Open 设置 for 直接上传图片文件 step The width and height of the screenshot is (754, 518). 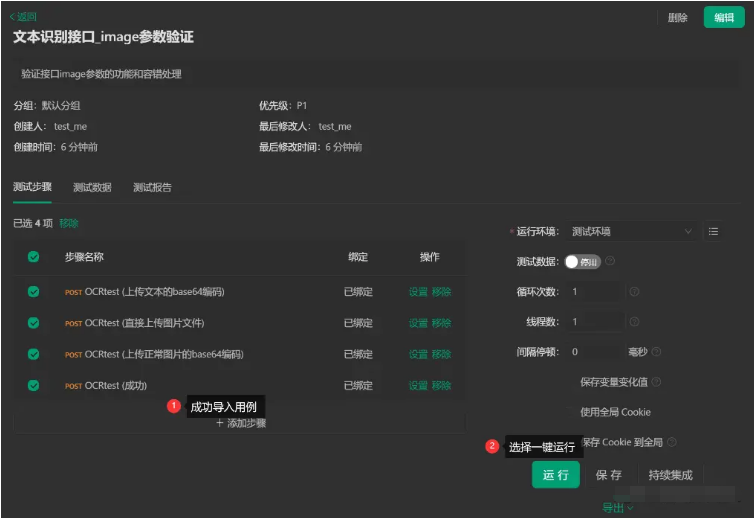pos(418,323)
